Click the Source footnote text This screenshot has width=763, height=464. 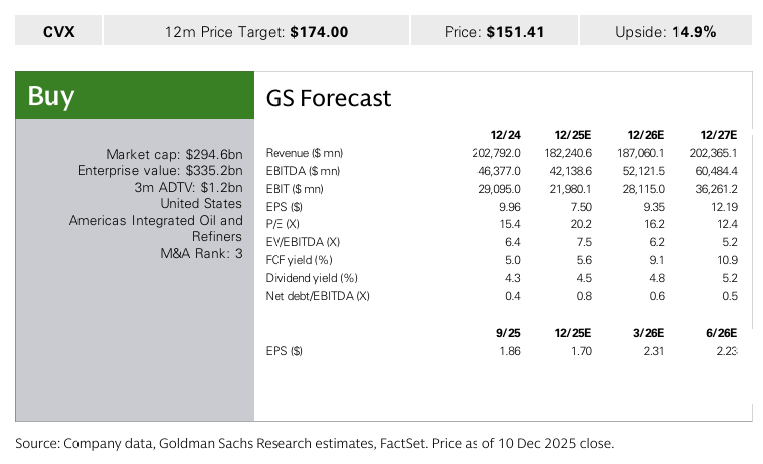click(314, 443)
